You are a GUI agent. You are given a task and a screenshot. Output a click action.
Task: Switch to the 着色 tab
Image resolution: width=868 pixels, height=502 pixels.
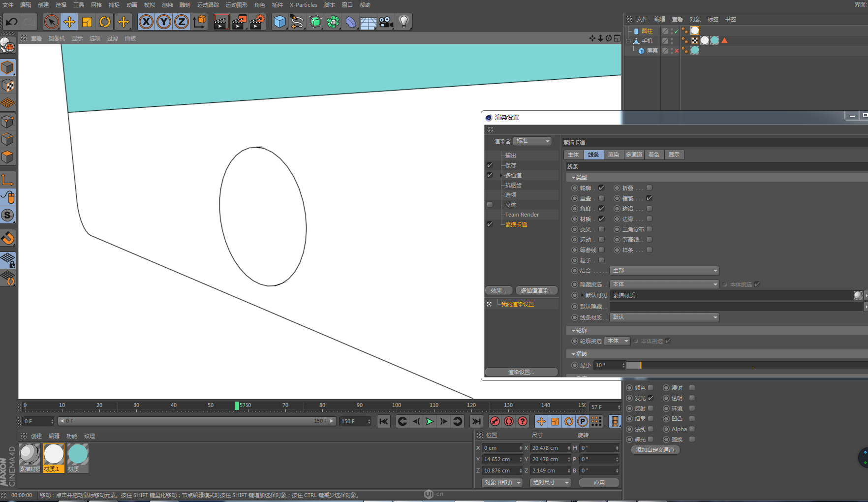[x=653, y=155]
